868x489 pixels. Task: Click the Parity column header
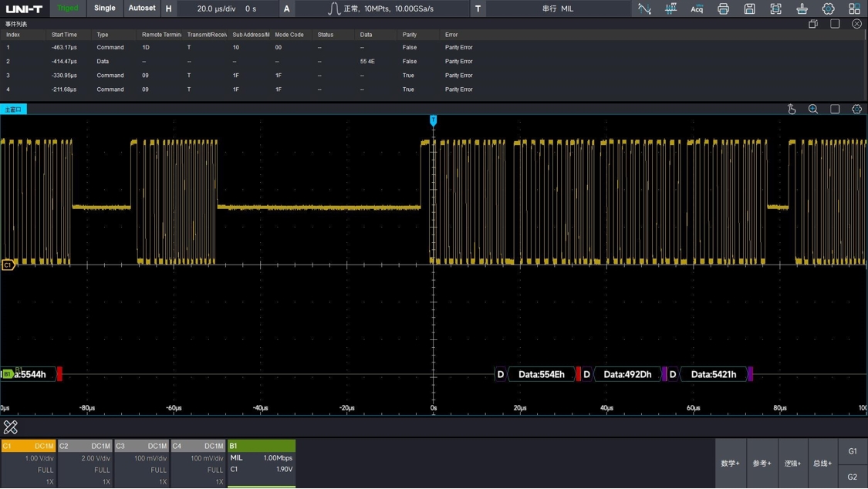pos(410,34)
